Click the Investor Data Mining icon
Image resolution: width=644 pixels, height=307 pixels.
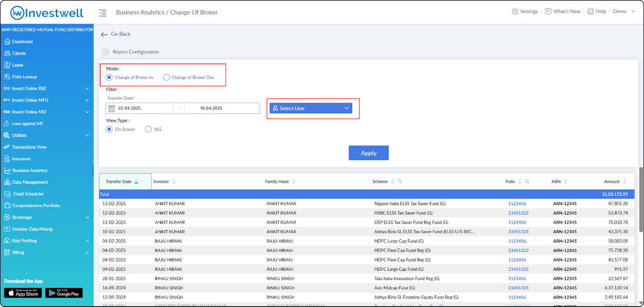(7, 229)
